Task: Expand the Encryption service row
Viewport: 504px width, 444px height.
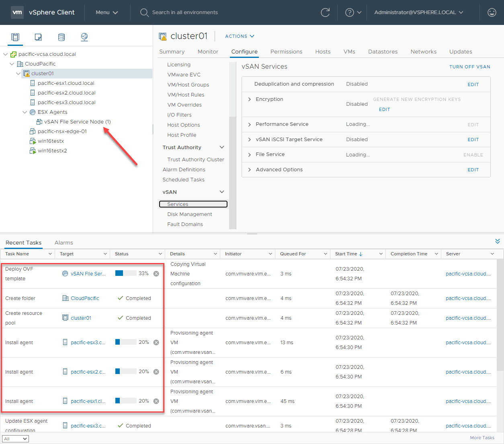Action: tap(250, 99)
